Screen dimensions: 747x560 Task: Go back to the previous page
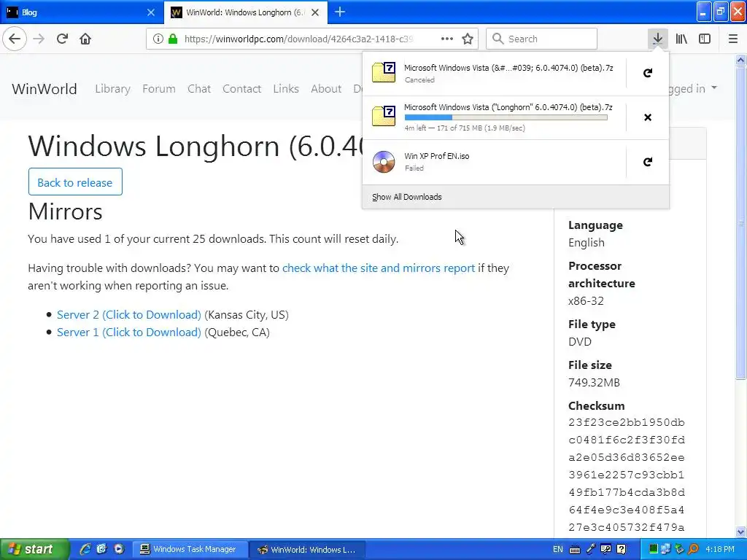pos(15,39)
